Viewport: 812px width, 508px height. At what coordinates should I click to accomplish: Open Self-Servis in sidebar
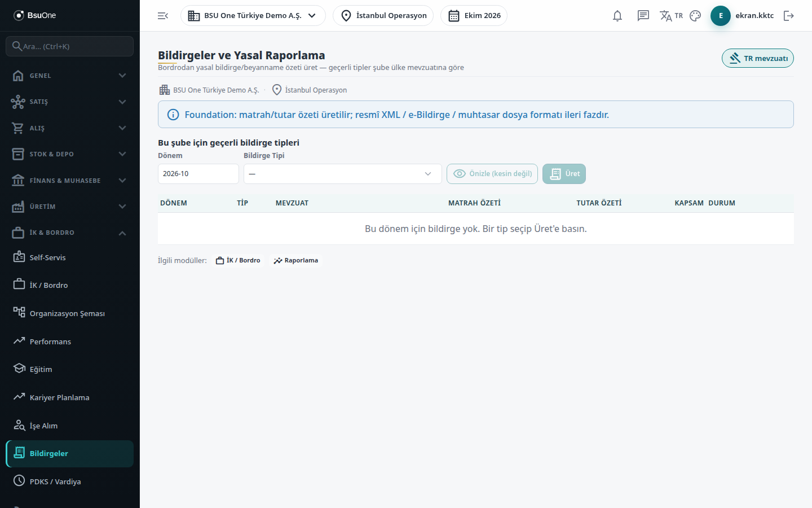click(x=70, y=257)
